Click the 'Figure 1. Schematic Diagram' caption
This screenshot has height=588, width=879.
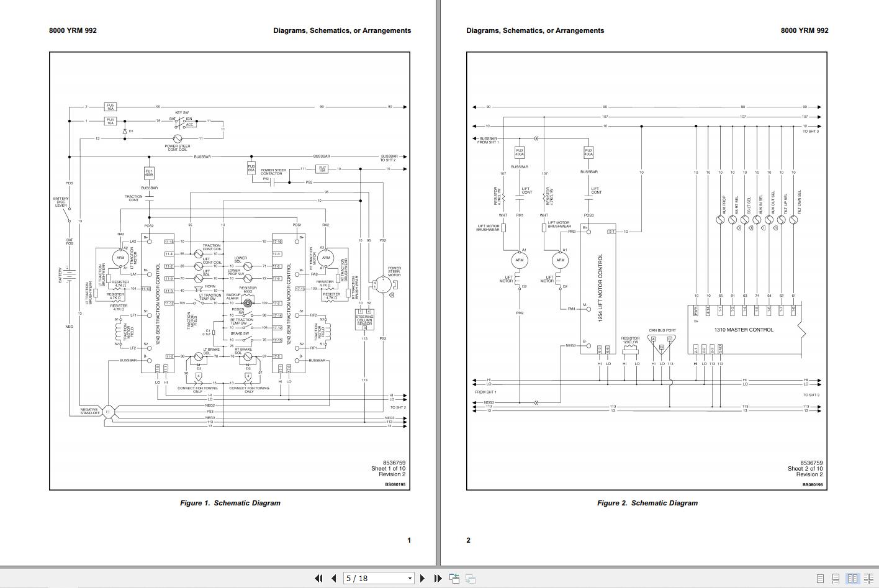[230, 503]
